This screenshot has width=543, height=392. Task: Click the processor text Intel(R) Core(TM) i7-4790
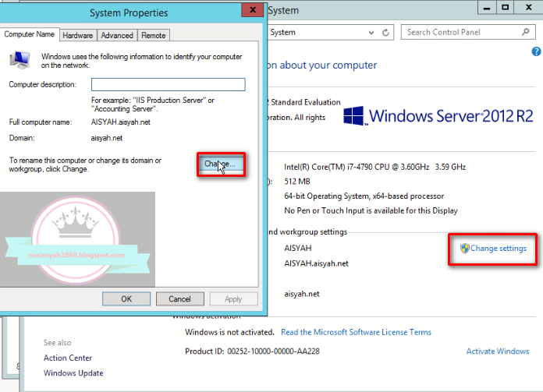click(374, 167)
